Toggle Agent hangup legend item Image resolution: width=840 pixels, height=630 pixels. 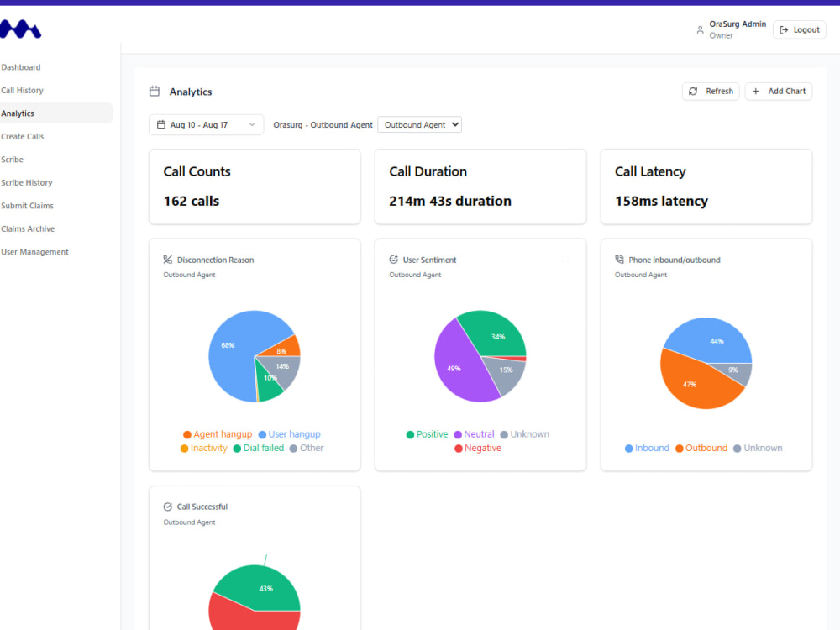coord(218,434)
